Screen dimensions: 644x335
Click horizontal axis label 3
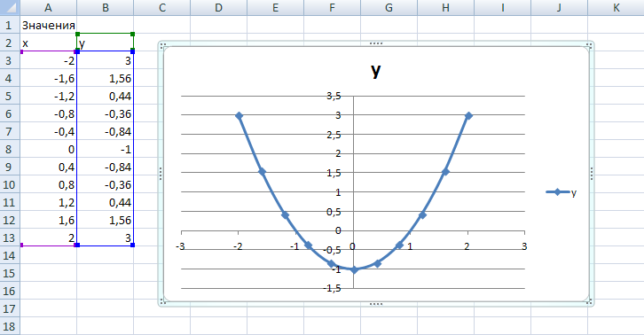click(x=524, y=246)
